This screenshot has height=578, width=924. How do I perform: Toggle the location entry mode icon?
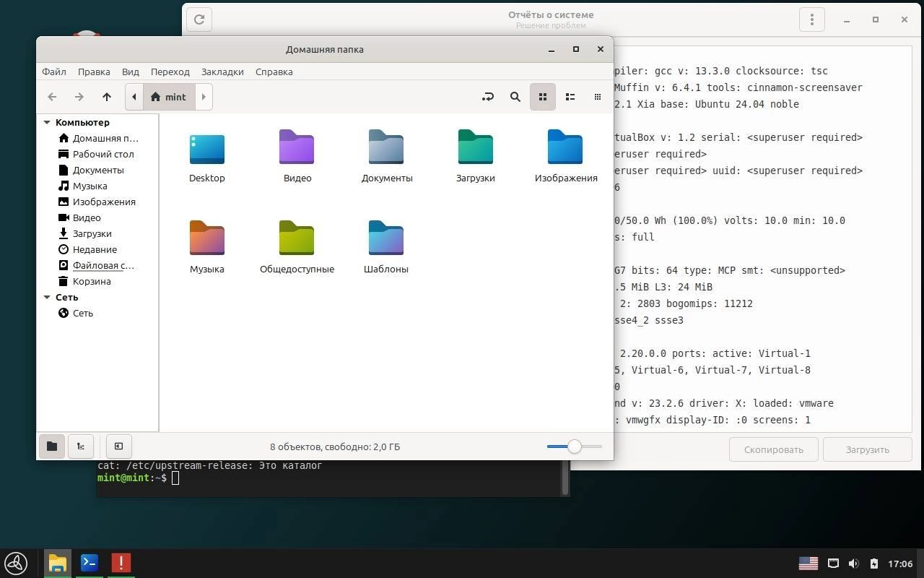pyautogui.click(x=488, y=97)
